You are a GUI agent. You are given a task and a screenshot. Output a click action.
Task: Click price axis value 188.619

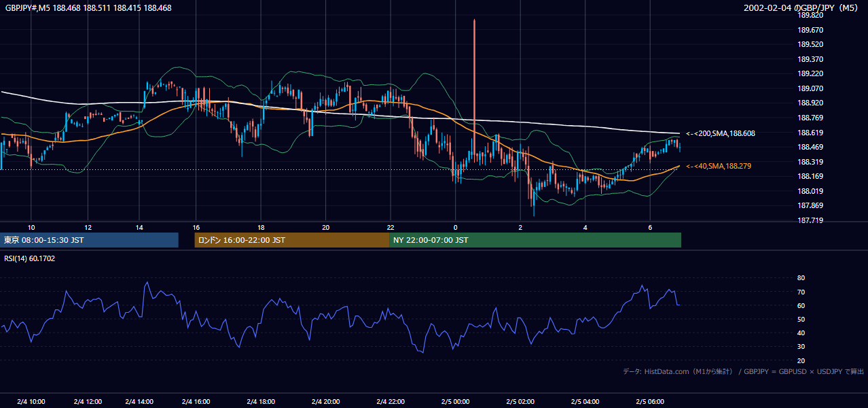coord(810,133)
